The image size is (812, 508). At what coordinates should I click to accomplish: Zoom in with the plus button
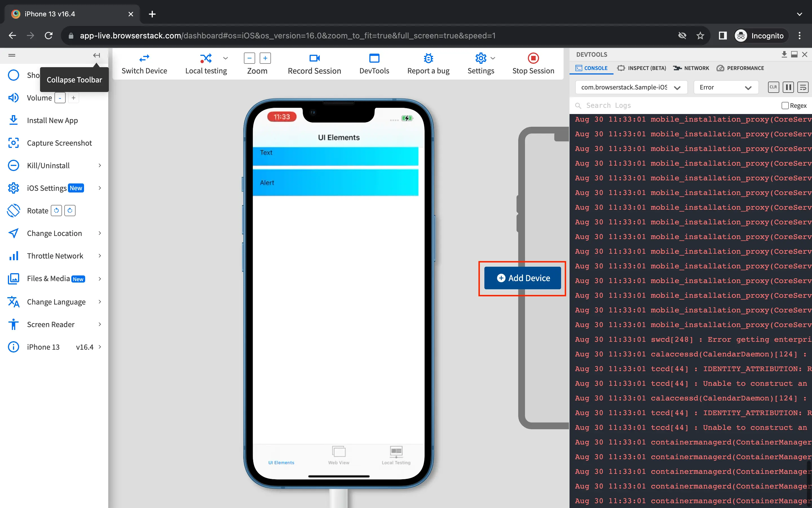point(265,58)
